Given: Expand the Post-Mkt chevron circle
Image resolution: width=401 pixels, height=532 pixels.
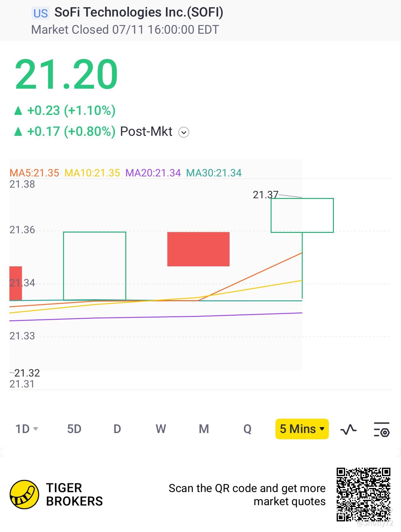Looking at the screenshot, I should (x=184, y=132).
